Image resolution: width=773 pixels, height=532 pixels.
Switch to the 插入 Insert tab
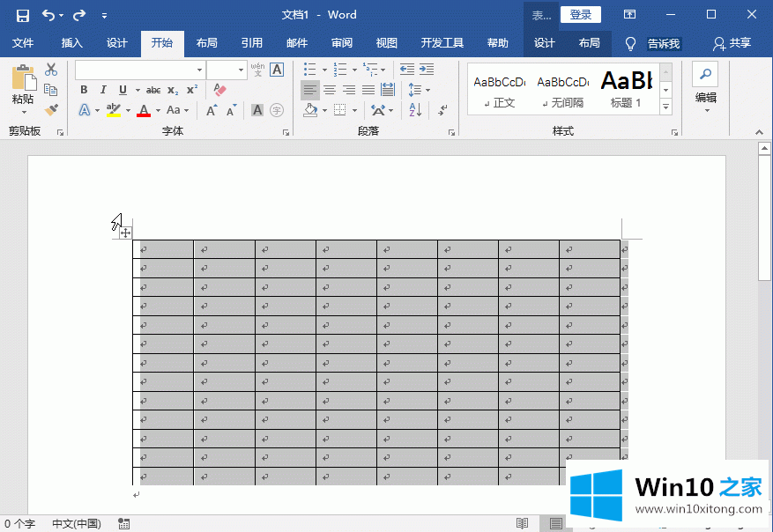tap(72, 43)
